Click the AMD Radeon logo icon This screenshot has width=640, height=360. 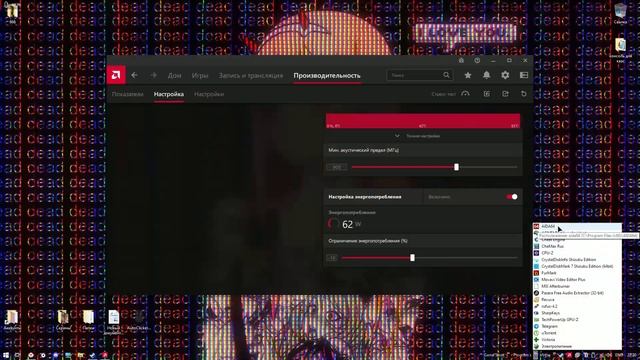(116, 75)
